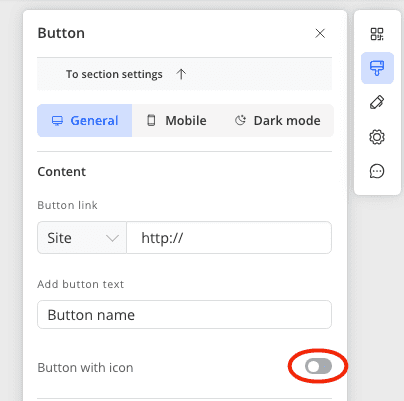Open the gear settings icon
The height and width of the screenshot is (401, 404).
[377, 137]
